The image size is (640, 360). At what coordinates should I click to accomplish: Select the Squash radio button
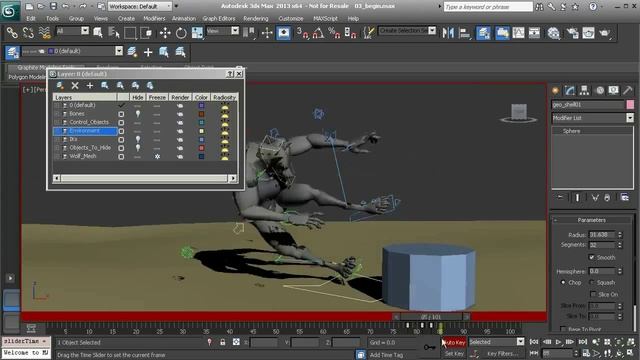point(592,282)
